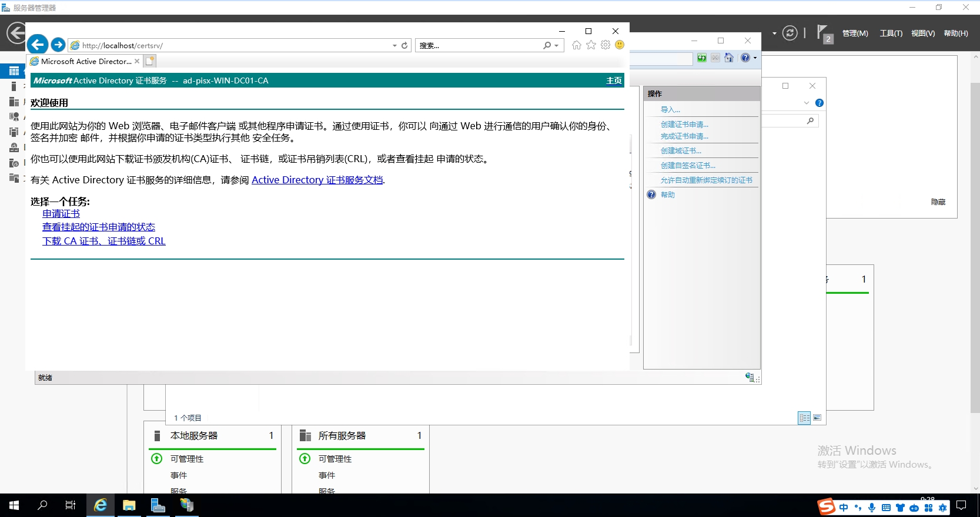The image size is (980, 517).
Task: Switch to large icons view
Action: pyautogui.click(x=817, y=418)
